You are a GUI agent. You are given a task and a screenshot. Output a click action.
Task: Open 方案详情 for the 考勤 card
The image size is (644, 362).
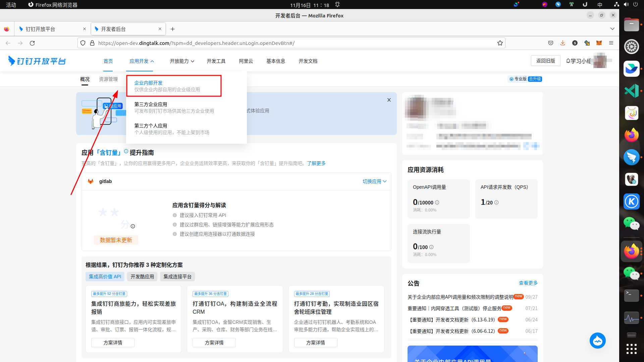coord(316,343)
